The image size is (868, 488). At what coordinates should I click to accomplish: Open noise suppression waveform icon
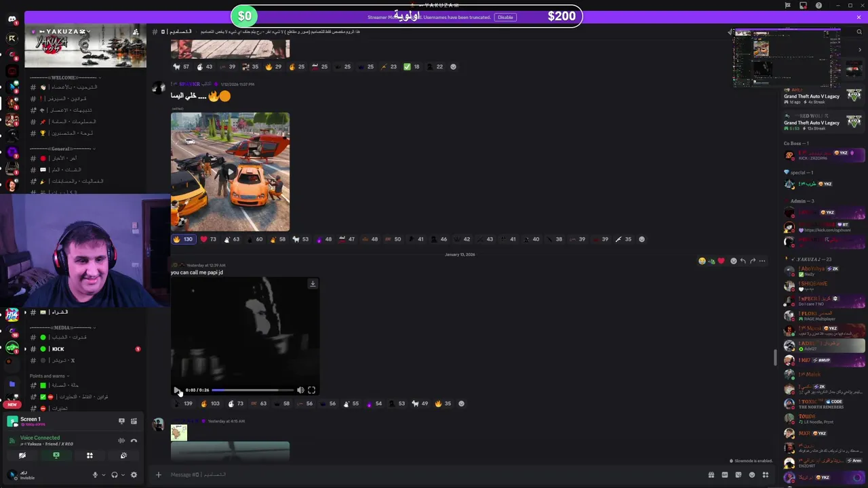(x=121, y=441)
